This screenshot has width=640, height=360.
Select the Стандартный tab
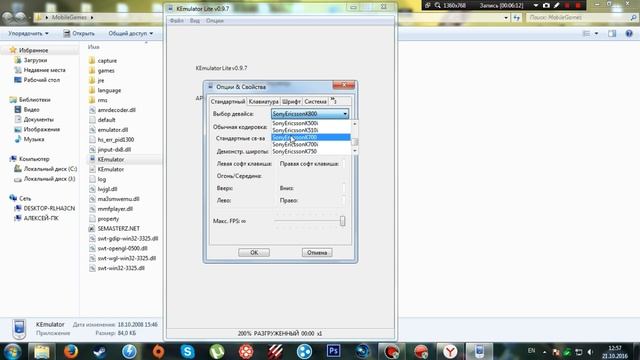point(228,101)
